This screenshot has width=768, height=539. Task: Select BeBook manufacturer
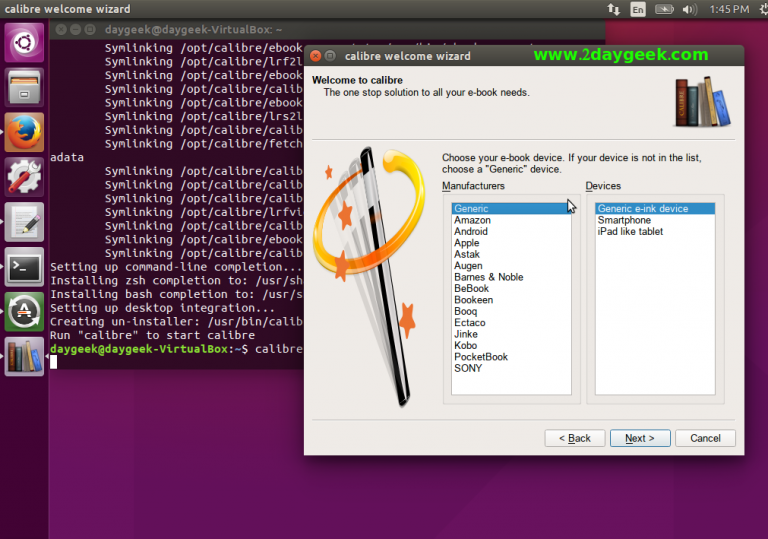click(x=511, y=289)
